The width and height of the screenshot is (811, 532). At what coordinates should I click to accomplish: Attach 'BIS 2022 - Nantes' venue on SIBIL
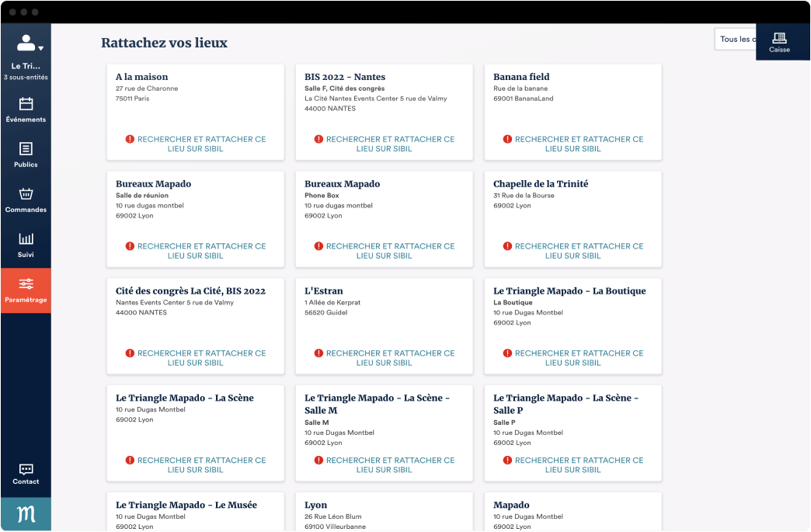[385, 144]
